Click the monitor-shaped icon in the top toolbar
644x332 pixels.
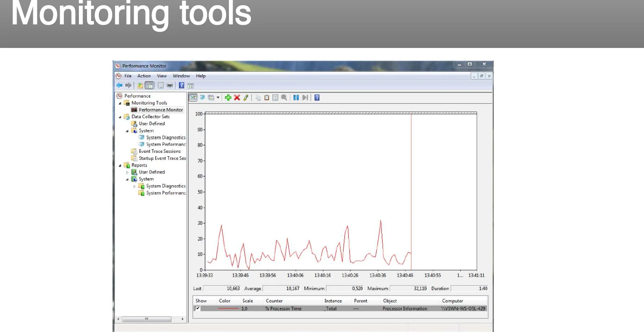click(x=170, y=85)
